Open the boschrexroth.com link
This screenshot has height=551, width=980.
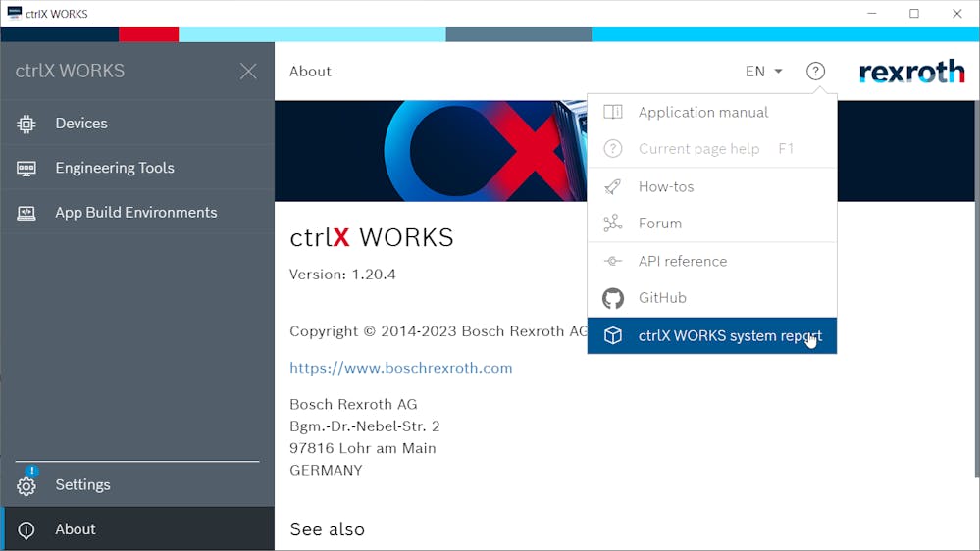400,368
